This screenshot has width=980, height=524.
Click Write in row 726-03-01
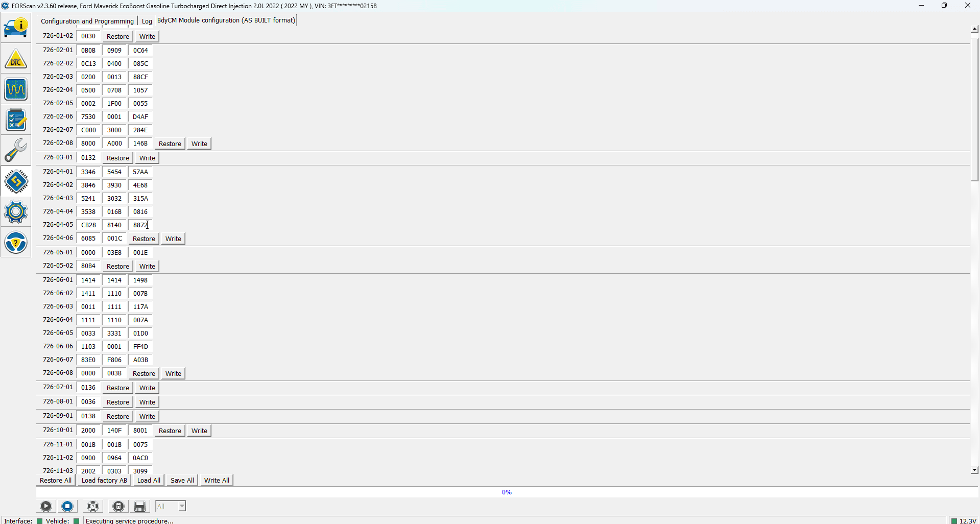147,158
